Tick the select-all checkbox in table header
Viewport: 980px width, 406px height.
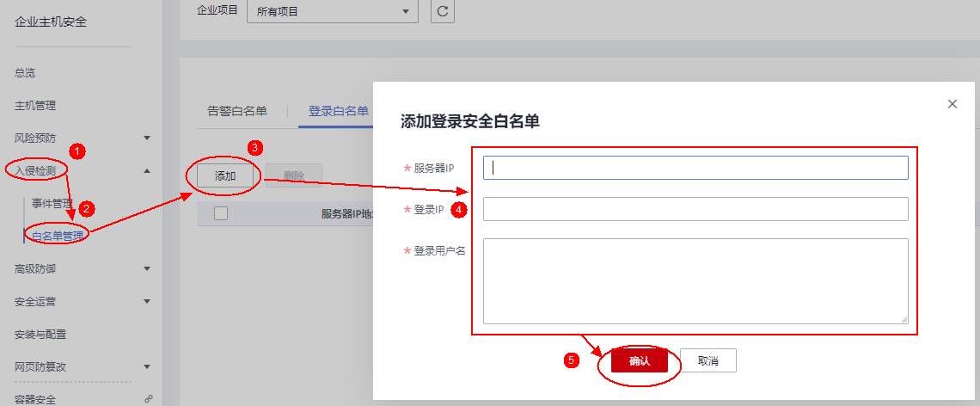coord(221,213)
